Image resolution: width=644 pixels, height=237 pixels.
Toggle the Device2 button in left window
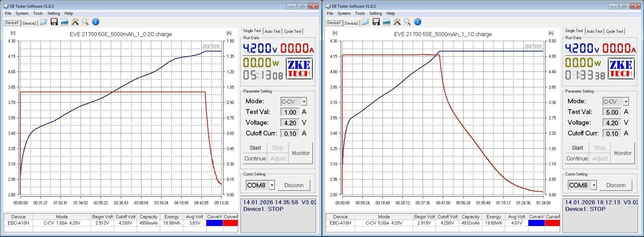29,23
